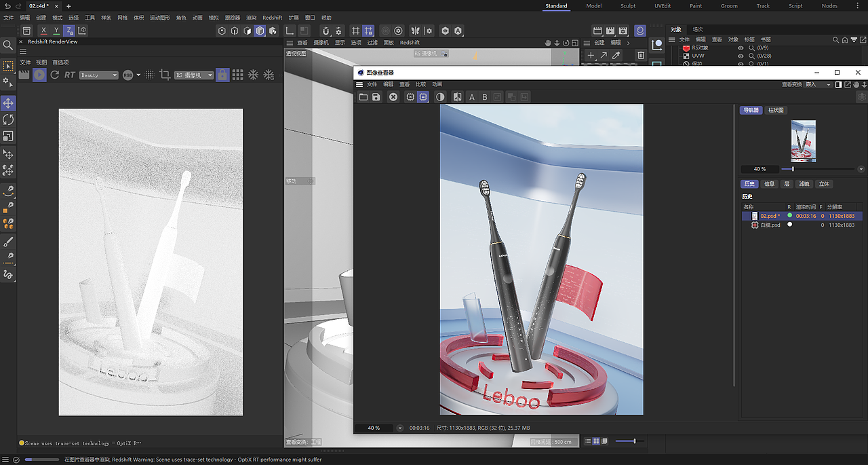This screenshot has height=465, width=868.
Task: Click the RenderView grid bucket icon
Action: (x=238, y=75)
